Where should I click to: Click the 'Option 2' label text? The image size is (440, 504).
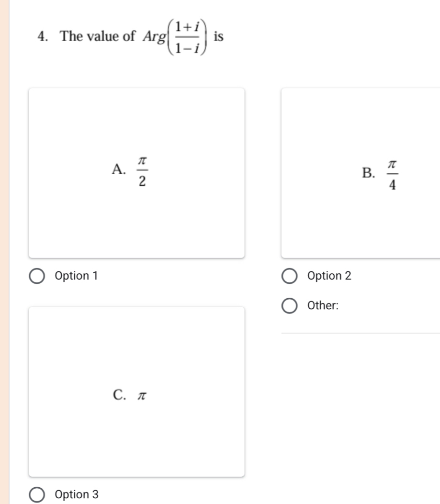(x=330, y=276)
